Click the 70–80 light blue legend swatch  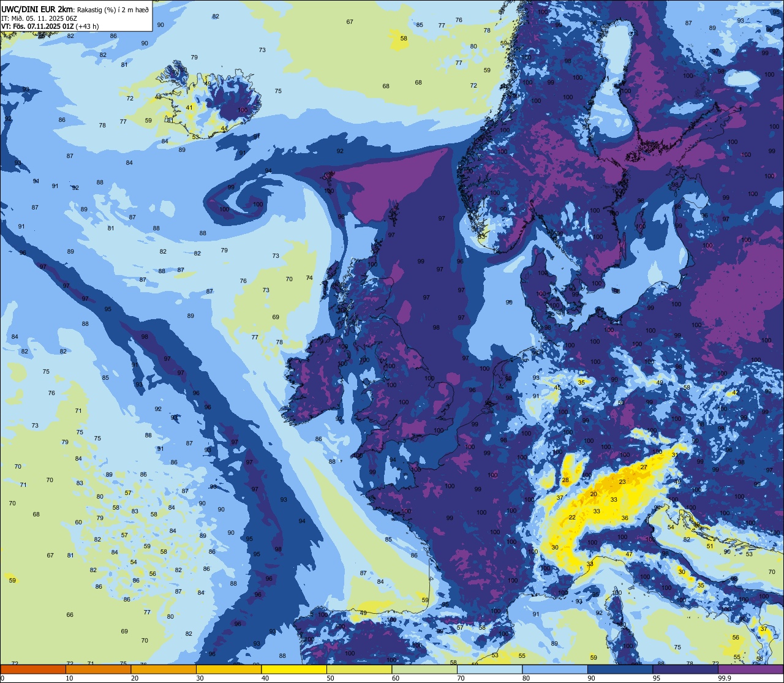489,670
